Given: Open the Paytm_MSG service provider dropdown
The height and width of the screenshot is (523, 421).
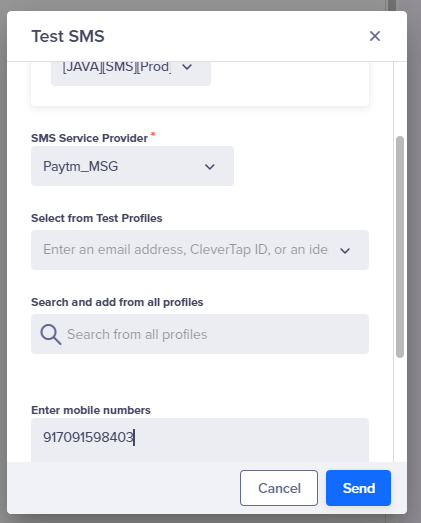Looking at the screenshot, I should click(x=132, y=166).
